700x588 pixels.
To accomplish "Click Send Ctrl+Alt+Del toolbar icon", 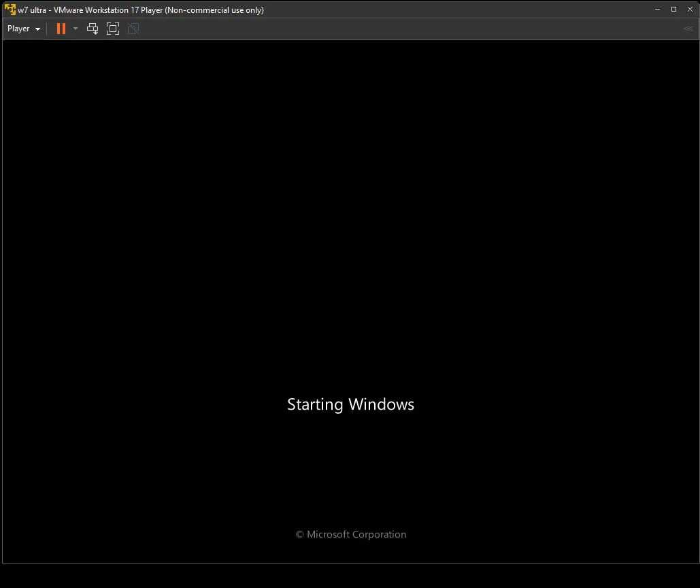I will point(93,29).
